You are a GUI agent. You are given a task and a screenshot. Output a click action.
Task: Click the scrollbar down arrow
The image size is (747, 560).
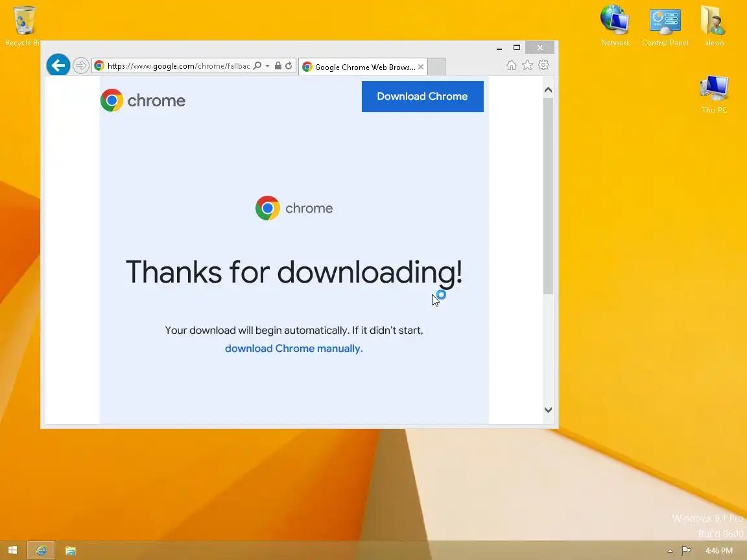point(549,410)
